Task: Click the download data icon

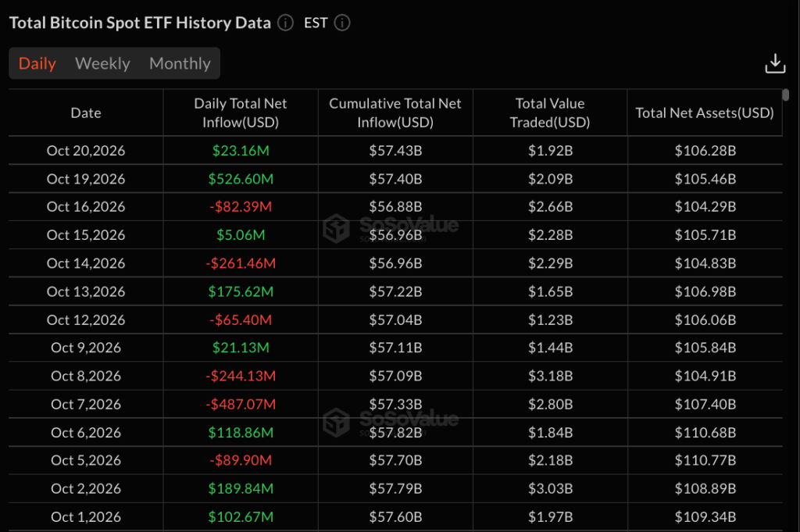Action: pos(774,64)
